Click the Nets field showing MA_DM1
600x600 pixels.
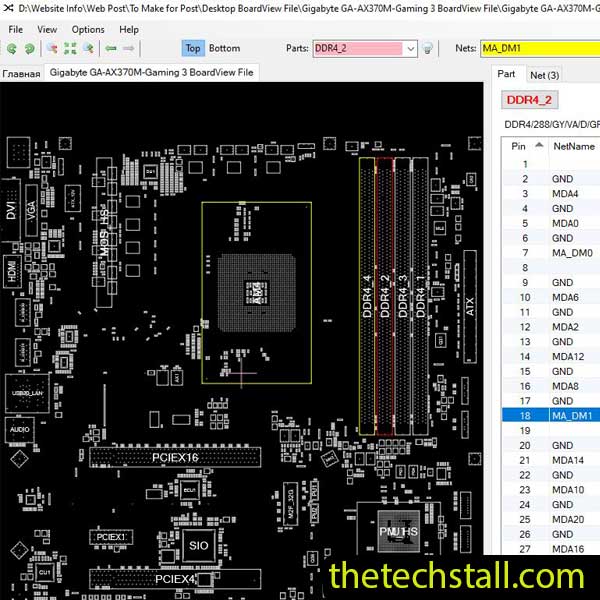click(540, 49)
